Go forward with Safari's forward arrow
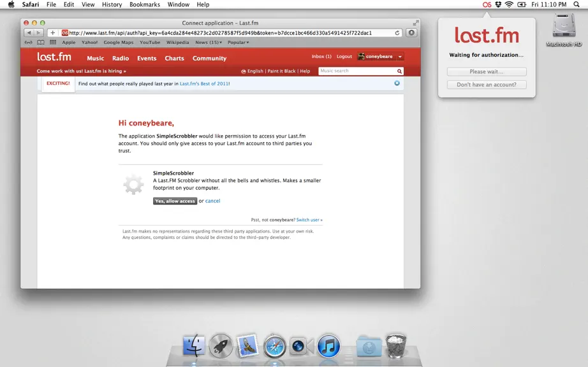The width and height of the screenshot is (588, 367). tap(39, 32)
